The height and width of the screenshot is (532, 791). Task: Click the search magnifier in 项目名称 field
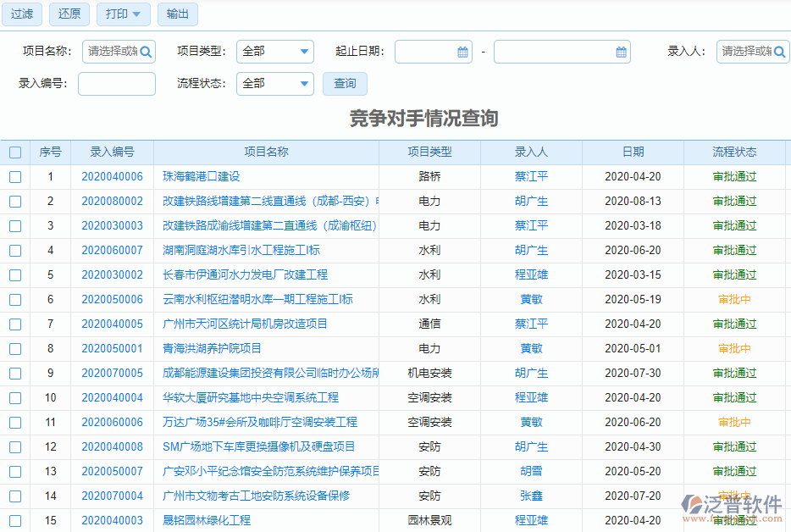146,52
